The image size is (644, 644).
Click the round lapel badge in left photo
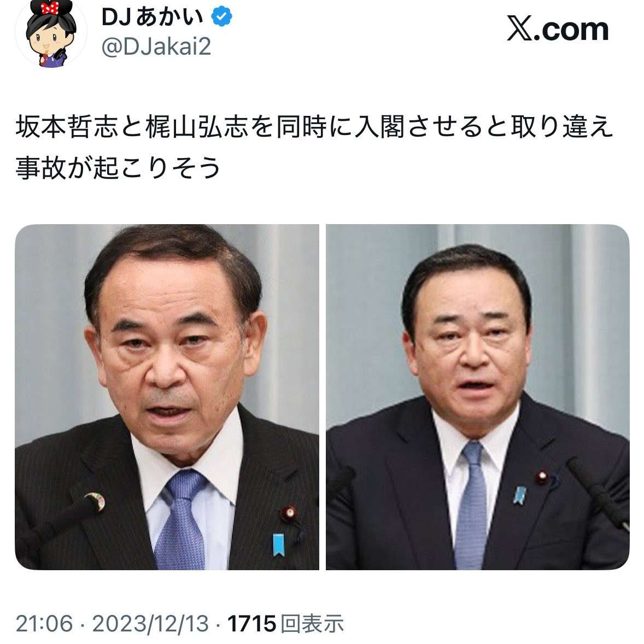coord(289,513)
